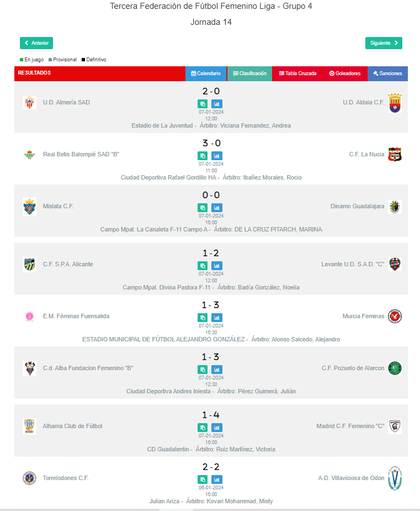Select the Tabla Cruzada tab

tap(297, 73)
